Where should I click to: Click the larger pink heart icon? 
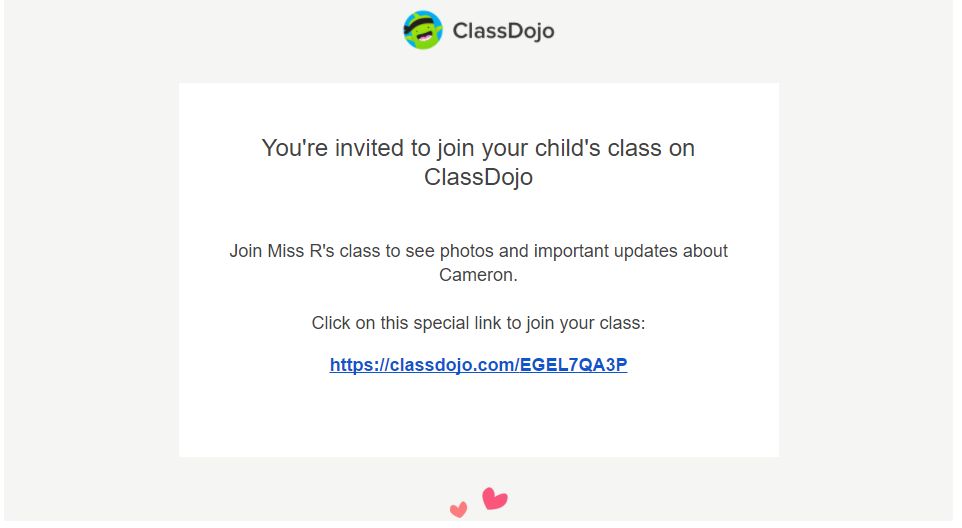(494, 499)
